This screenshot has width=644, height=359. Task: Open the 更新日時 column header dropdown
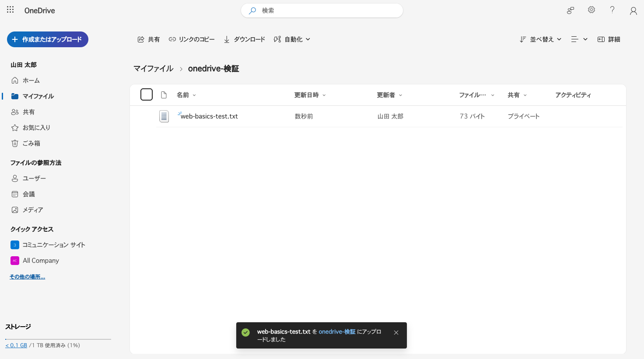click(x=310, y=95)
